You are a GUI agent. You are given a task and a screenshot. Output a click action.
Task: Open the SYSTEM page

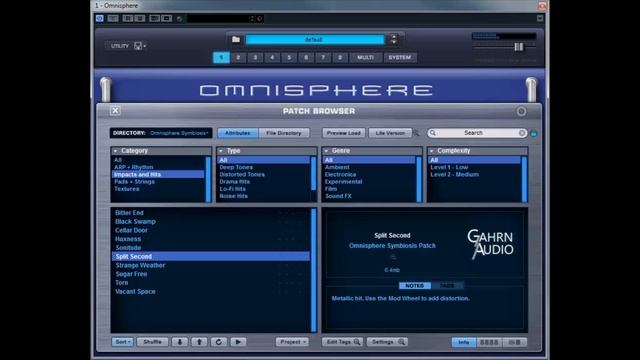click(x=400, y=58)
